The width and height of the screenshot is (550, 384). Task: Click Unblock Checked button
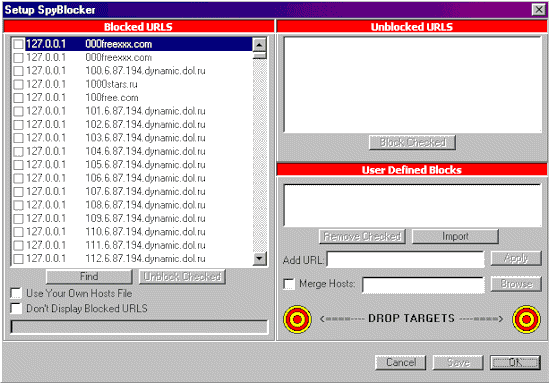(182, 277)
